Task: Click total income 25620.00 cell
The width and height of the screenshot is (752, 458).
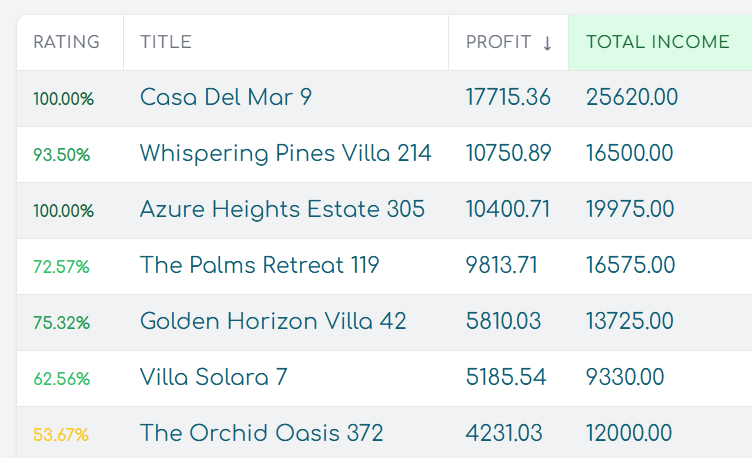Action: click(632, 98)
